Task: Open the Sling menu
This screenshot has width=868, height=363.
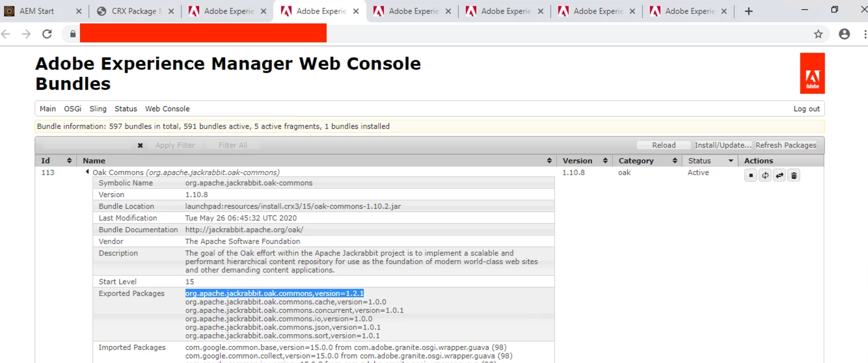Action: pyautogui.click(x=98, y=109)
